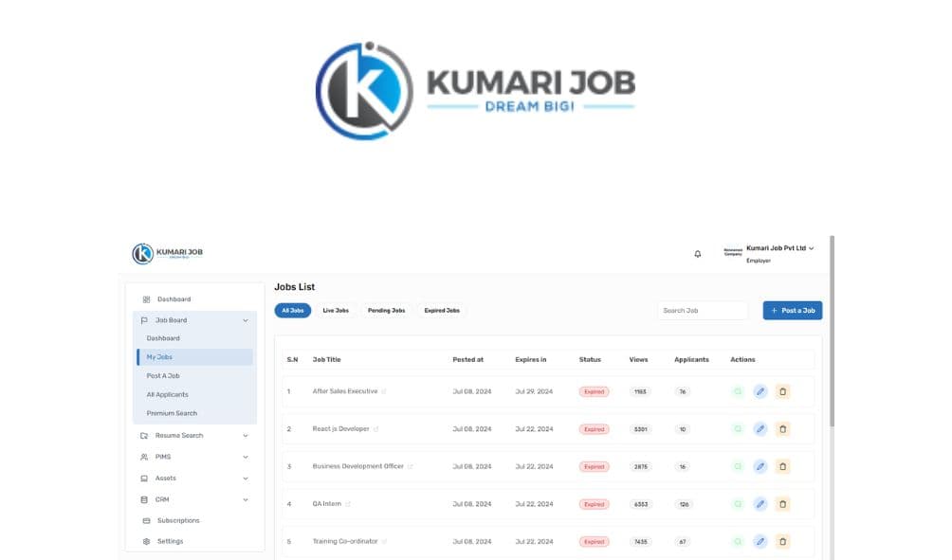Click the Assets laptop icon

coord(144,479)
